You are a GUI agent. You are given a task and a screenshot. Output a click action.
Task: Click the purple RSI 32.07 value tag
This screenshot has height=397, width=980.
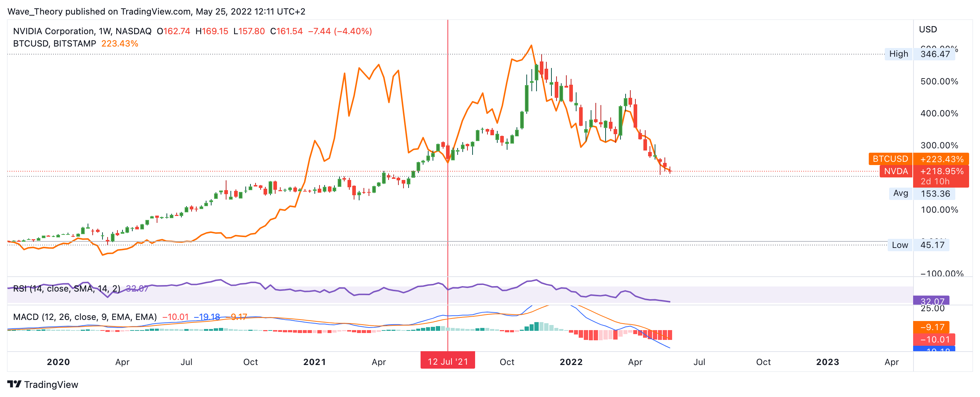click(931, 301)
